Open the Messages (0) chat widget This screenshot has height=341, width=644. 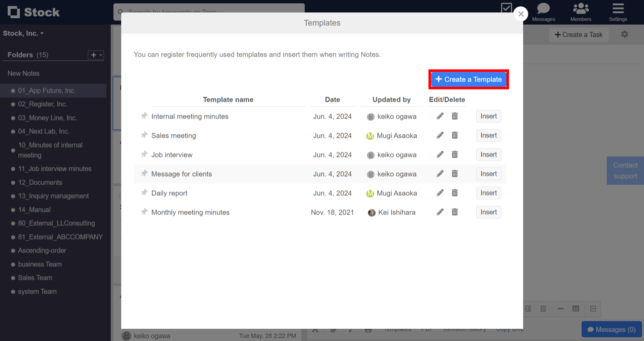(611, 329)
